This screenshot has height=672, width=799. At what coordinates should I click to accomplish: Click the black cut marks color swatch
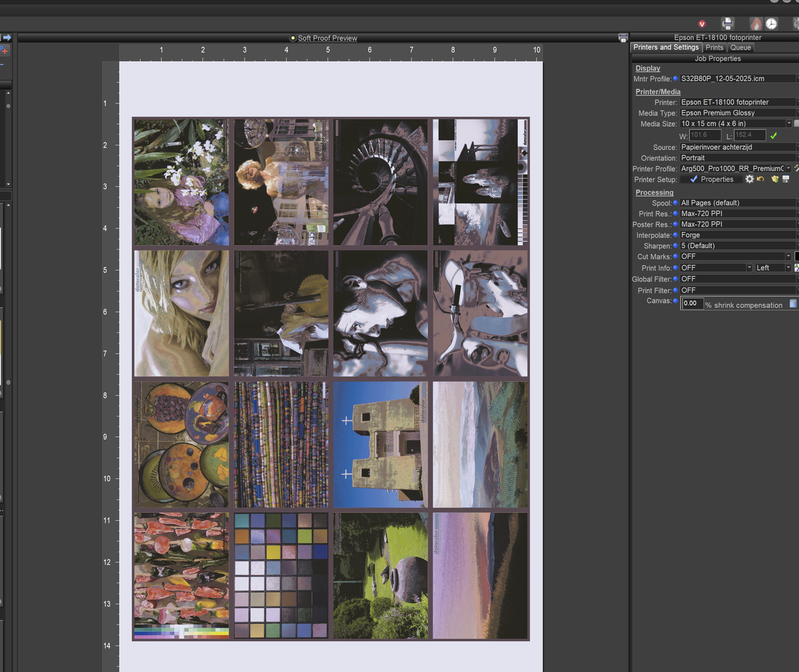pyautogui.click(x=796, y=256)
